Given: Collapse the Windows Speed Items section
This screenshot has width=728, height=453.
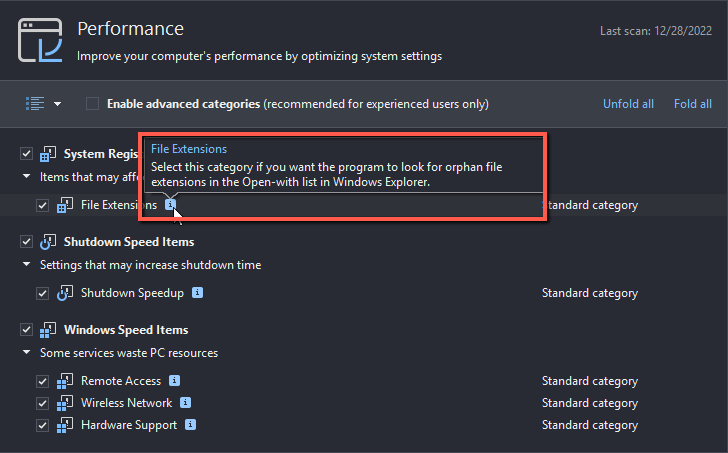Looking at the screenshot, I should coord(26,353).
